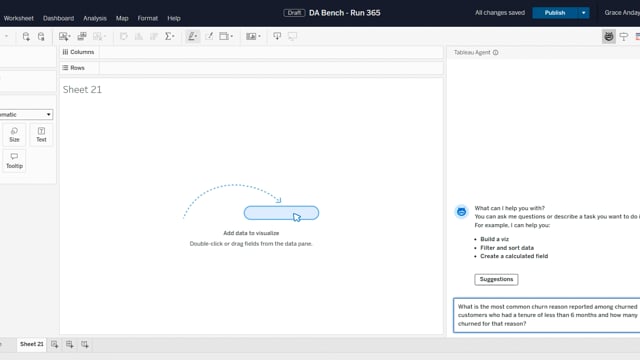Click the Sort Ascending toolbar icon
The image size is (640, 360).
tap(139, 36)
